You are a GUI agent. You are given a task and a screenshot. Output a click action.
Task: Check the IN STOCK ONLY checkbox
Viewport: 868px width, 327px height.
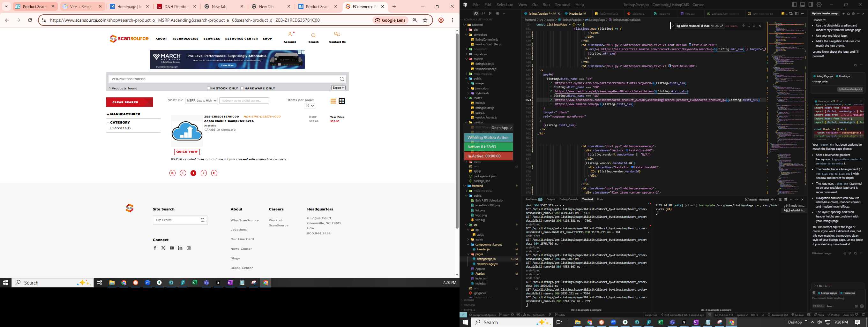209,88
